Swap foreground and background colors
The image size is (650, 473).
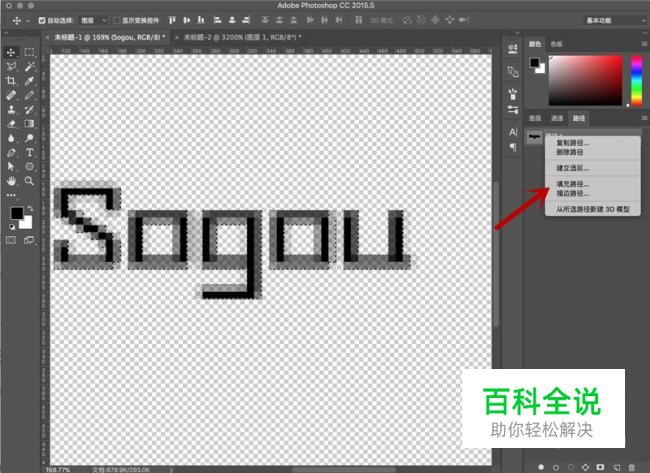pos(30,208)
